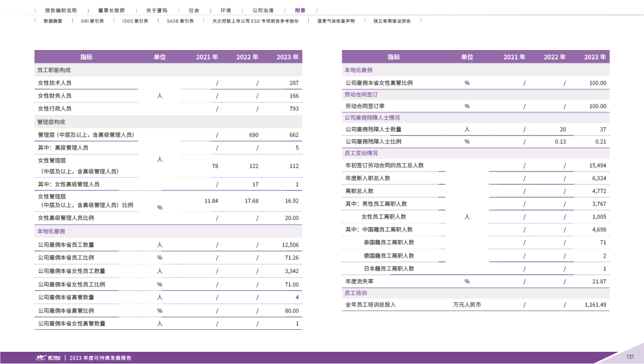Jump to the GRI index sub-link
The image size is (644, 364).
coord(92,21)
